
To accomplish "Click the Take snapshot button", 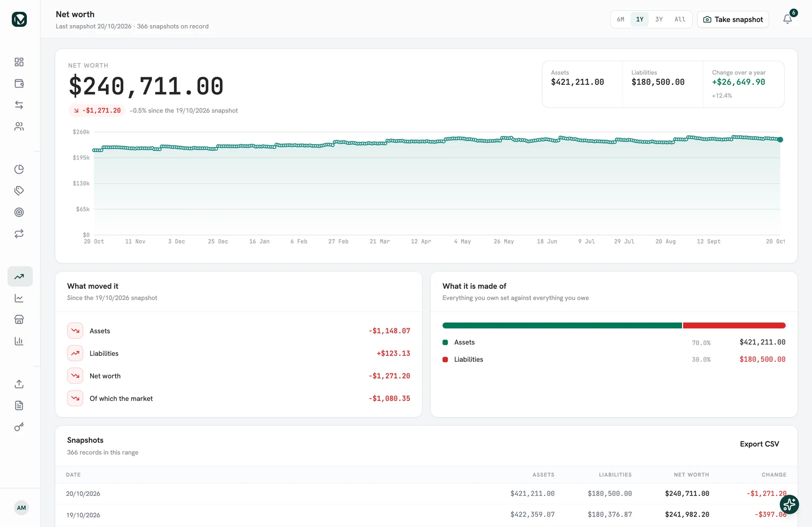I will [733, 19].
